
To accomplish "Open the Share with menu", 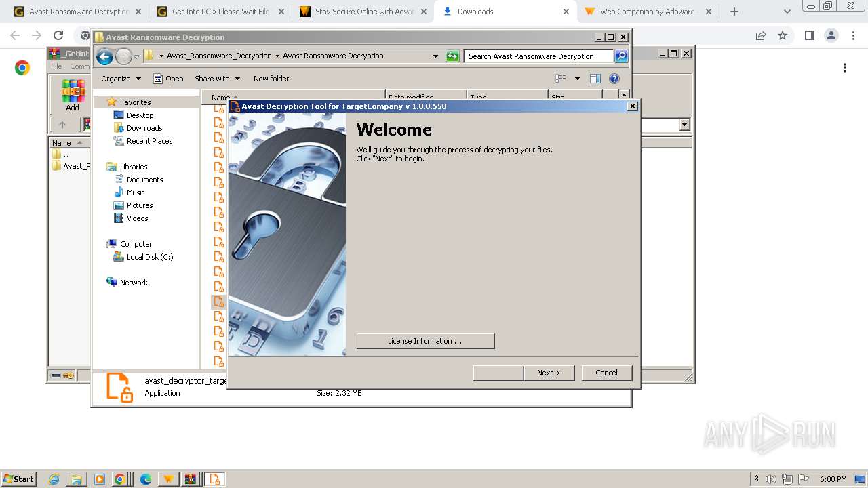I will coord(217,79).
